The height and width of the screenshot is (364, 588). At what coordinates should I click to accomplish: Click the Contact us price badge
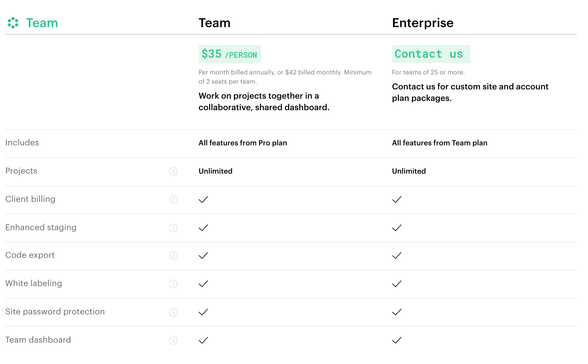tap(431, 54)
